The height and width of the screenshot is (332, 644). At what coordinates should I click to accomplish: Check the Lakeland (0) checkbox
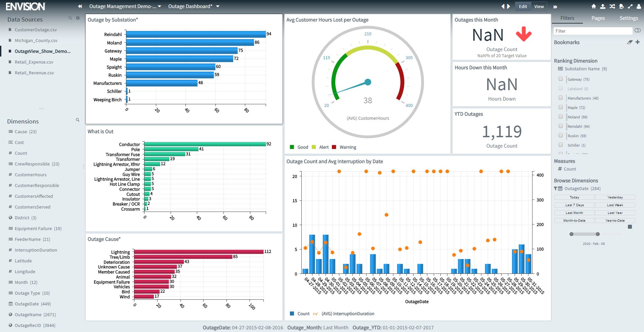click(x=560, y=88)
